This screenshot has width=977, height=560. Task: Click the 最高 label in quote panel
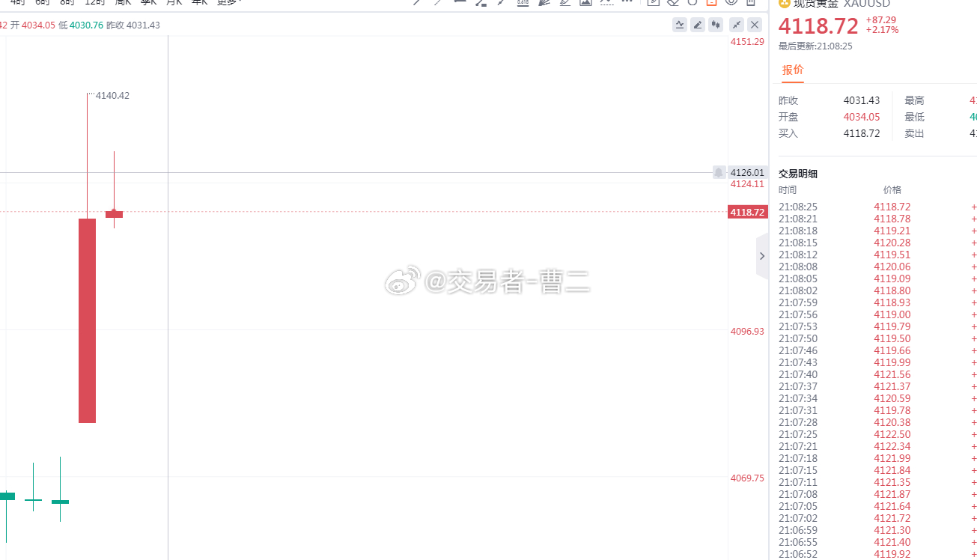(x=914, y=100)
